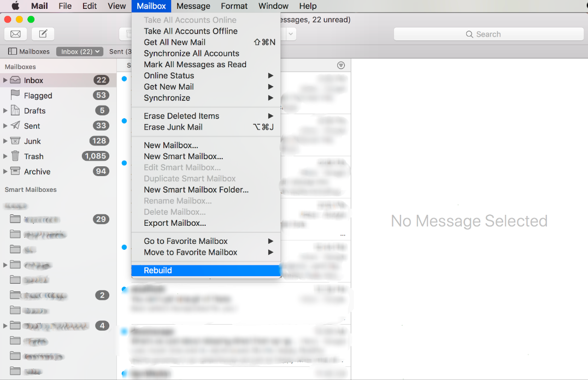Choose Export Mailbox…
This screenshot has width=588, height=380.
(x=206, y=223)
